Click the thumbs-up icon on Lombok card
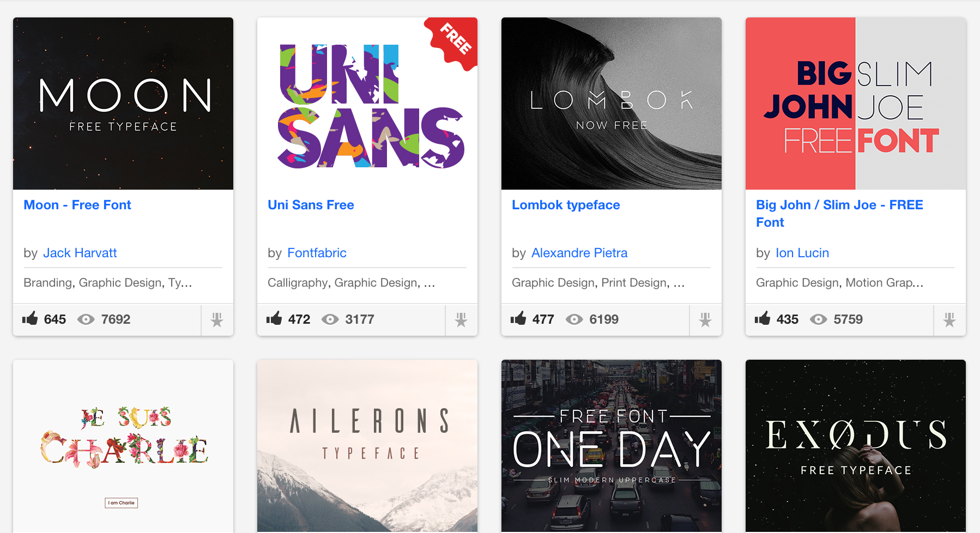980x533 pixels. coord(518,318)
